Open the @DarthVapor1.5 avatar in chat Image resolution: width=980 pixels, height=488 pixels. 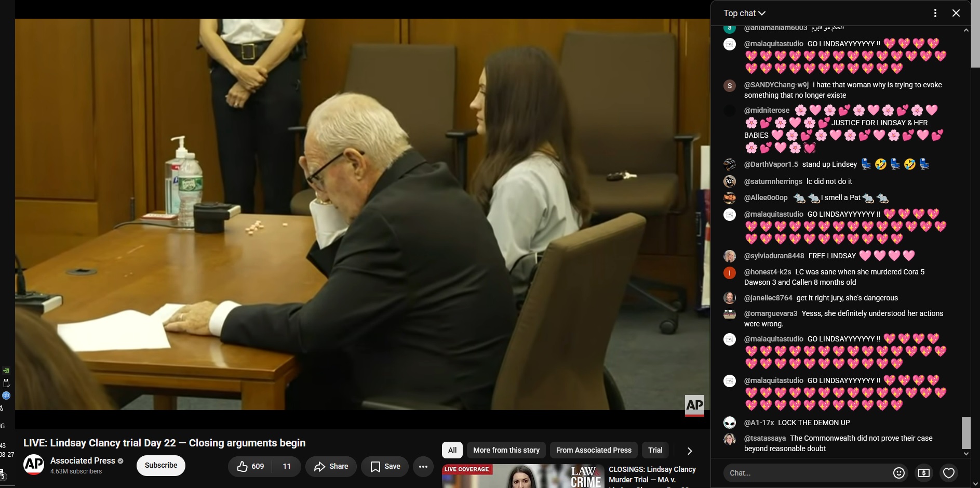tap(730, 165)
